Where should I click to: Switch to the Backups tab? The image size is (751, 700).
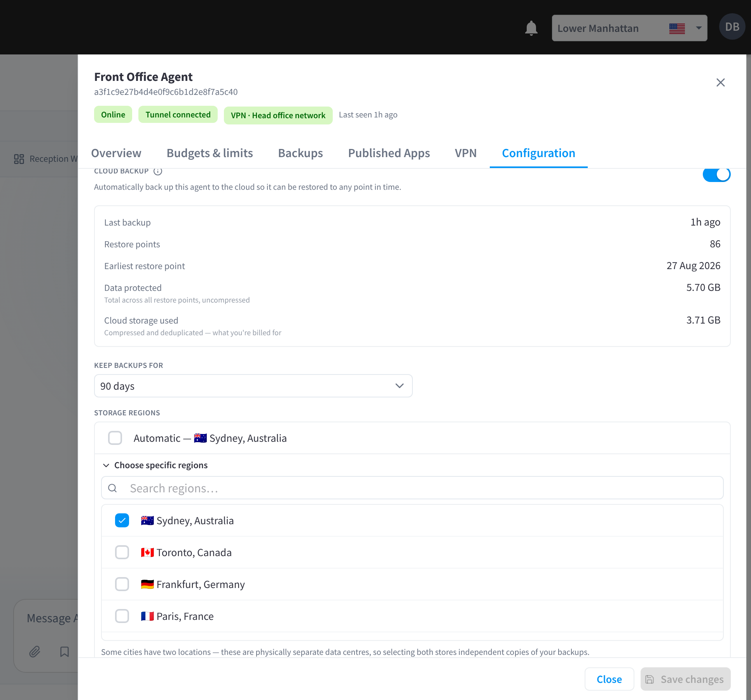tap(300, 153)
